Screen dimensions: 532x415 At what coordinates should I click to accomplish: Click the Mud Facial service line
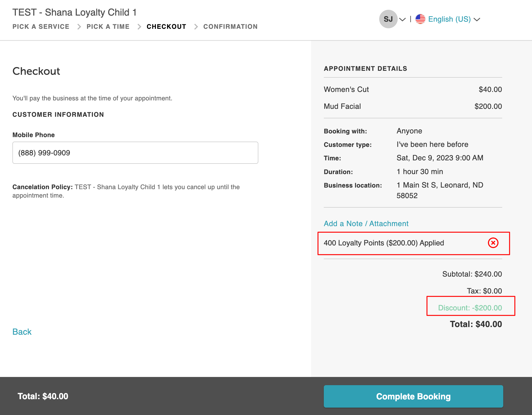(342, 106)
